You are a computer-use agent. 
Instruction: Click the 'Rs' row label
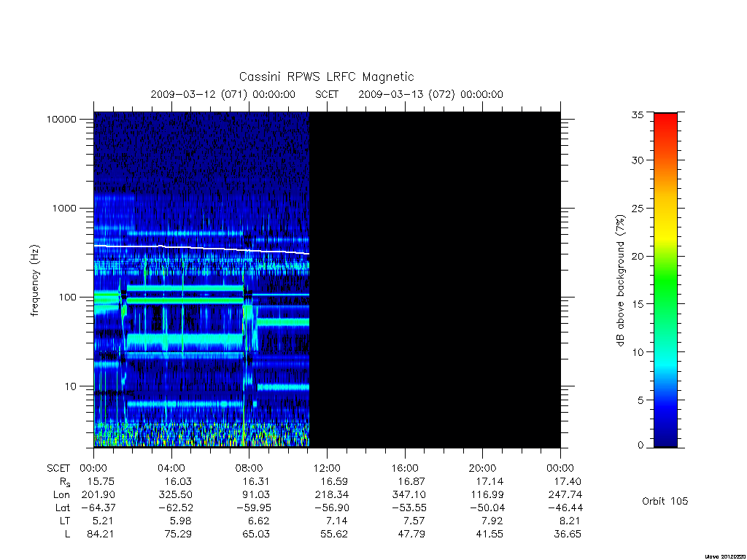point(65,482)
